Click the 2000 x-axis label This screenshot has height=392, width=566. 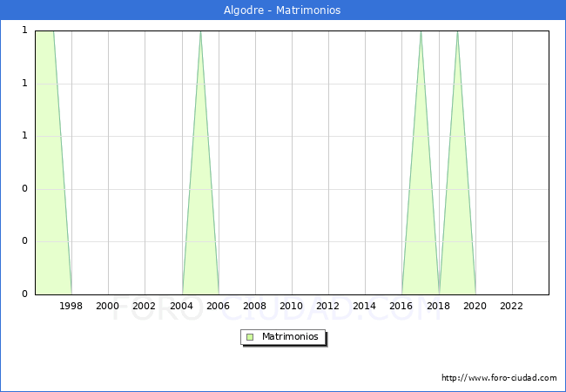[108, 306]
